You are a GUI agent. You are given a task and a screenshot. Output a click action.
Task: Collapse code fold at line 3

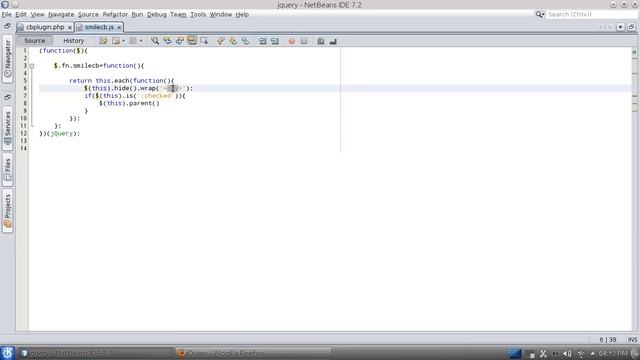coord(32,66)
